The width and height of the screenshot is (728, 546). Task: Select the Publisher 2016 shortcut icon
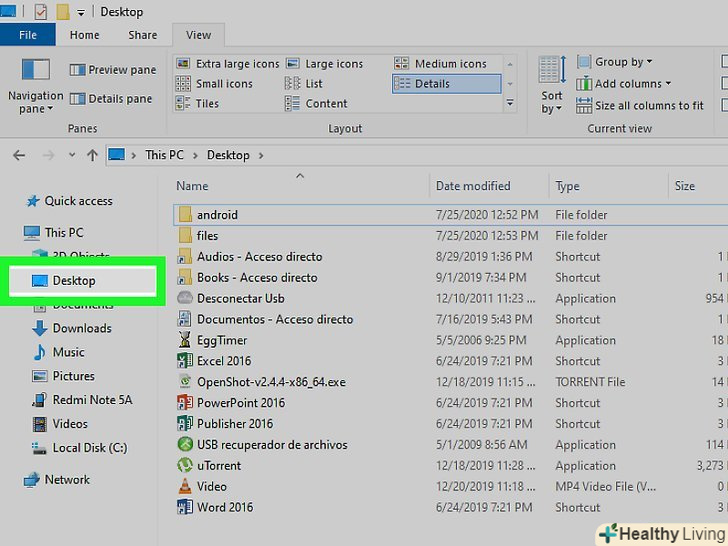coord(185,423)
